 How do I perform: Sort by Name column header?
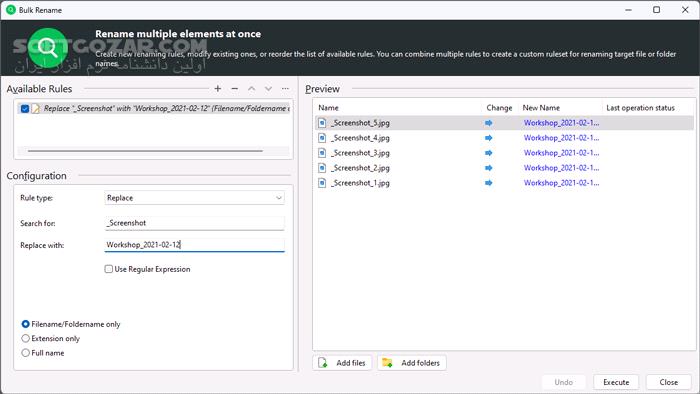coord(328,108)
